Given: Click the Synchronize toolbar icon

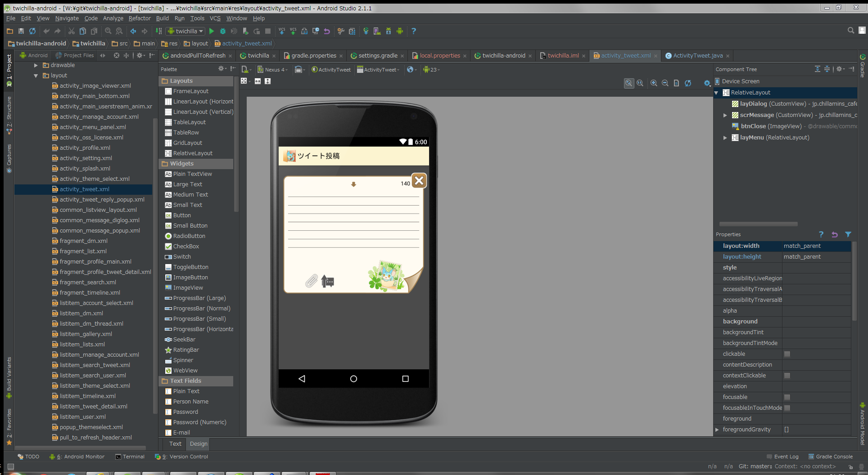Looking at the screenshot, I should point(32,31).
